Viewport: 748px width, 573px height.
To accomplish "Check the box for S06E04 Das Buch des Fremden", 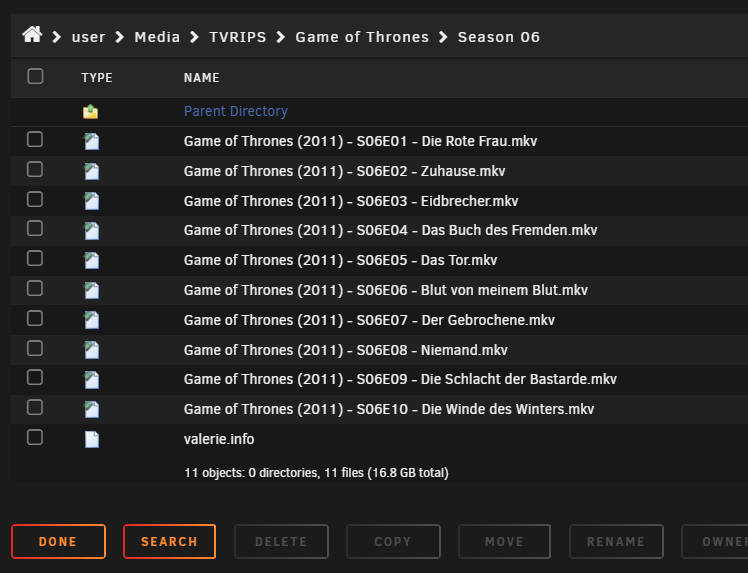I will coord(35,229).
